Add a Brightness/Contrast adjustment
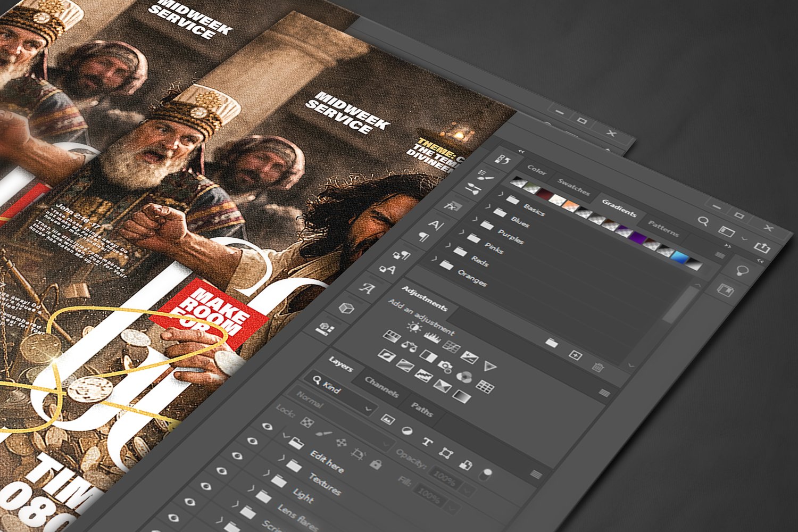 [413, 327]
